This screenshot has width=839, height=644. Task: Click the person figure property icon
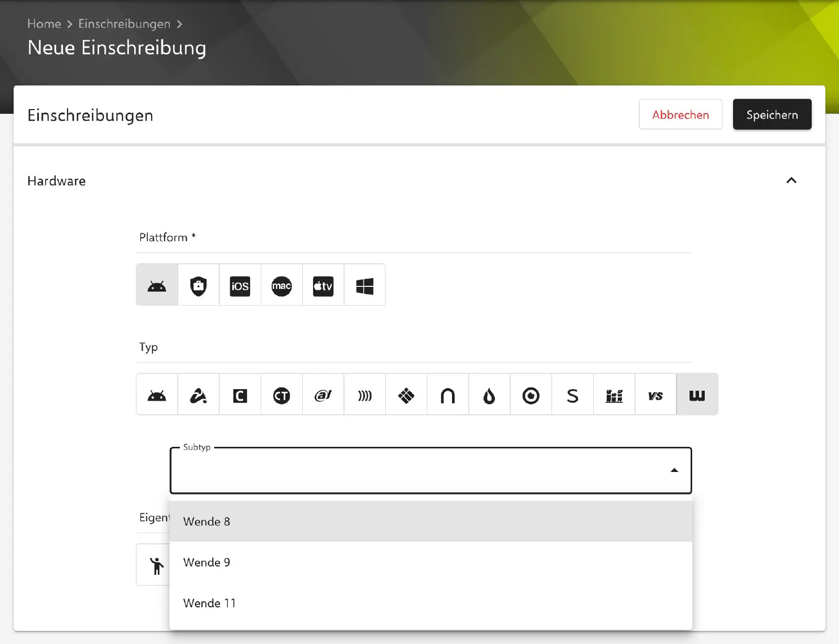157,565
